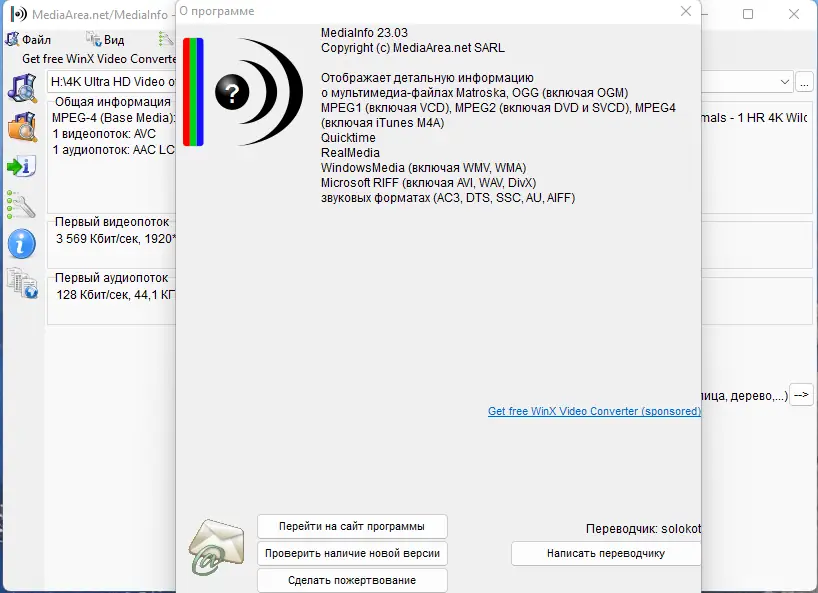Click the 3 569 Кбит/сек video stream line
Image resolution: width=818 pixels, height=593 pixels.
pos(116,239)
